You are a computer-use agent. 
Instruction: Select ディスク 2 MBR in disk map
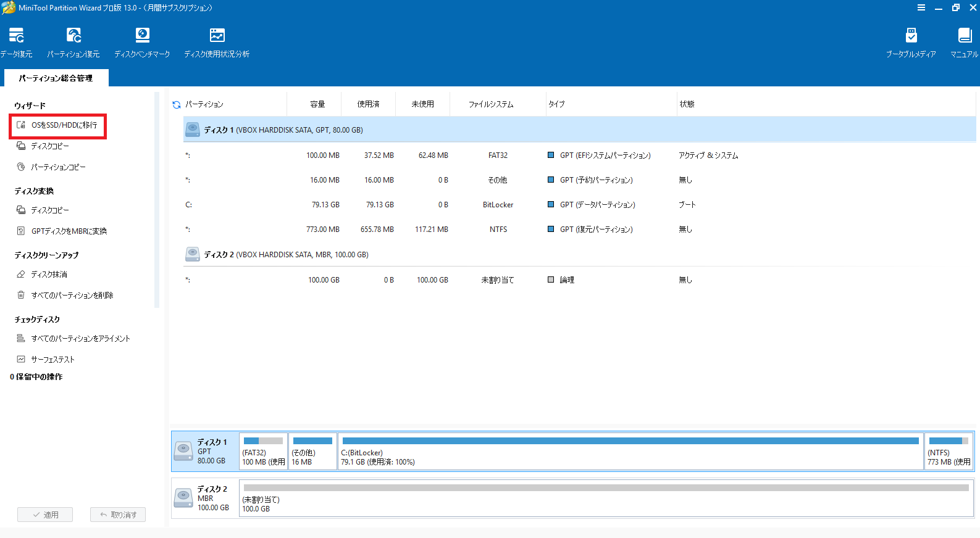coord(205,499)
